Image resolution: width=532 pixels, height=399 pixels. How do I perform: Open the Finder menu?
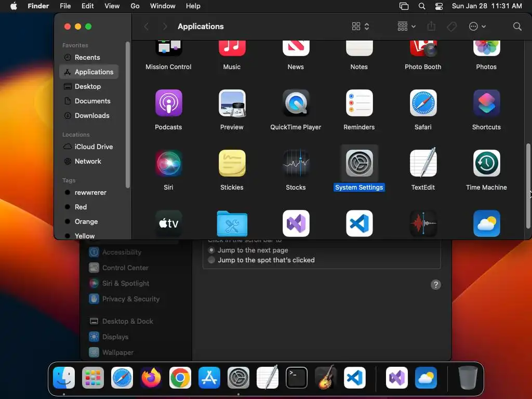(x=38, y=6)
